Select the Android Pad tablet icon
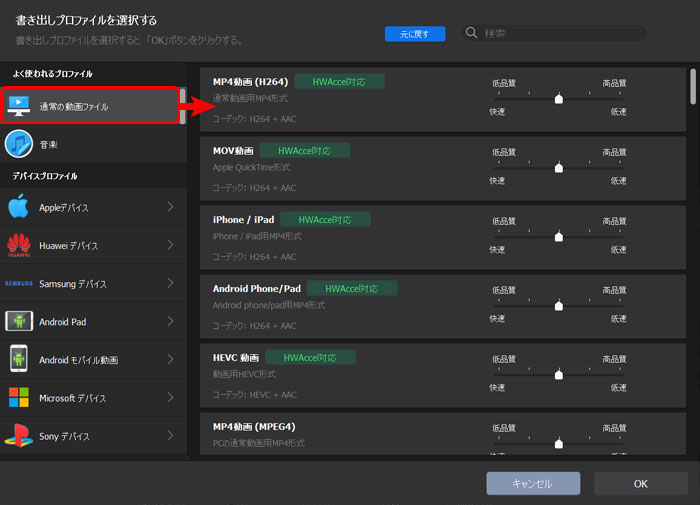Screen dimensions: 700x505 coord(19,321)
